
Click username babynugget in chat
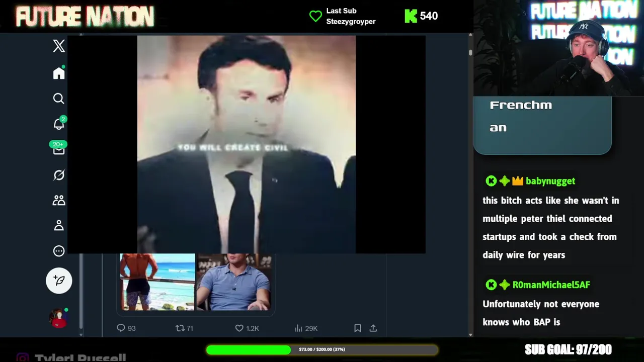(x=550, y=181)
